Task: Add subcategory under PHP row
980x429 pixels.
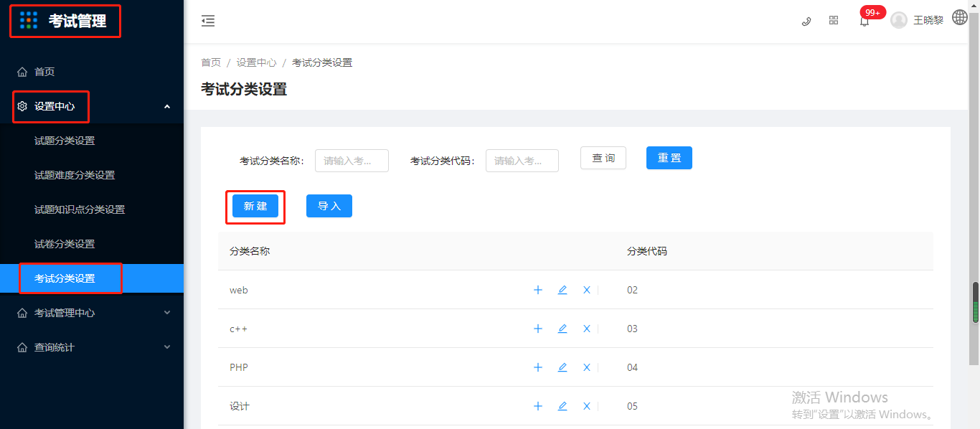Action: tap(538, 367)
